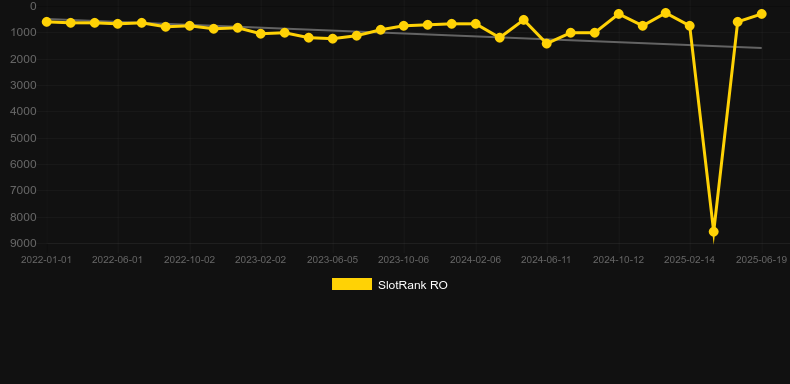This screenshot has height=384, width=790.
Task: Select the data point above 2023-06-05
Action: (333, 38)
